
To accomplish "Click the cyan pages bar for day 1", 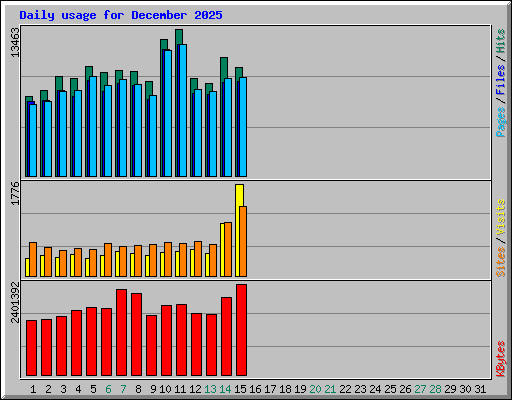I will click(33, 140).
